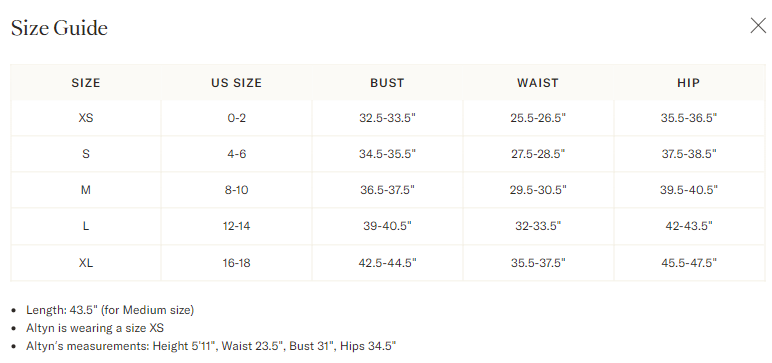Click the 16-18 US size cell

(x=236, y=263)
